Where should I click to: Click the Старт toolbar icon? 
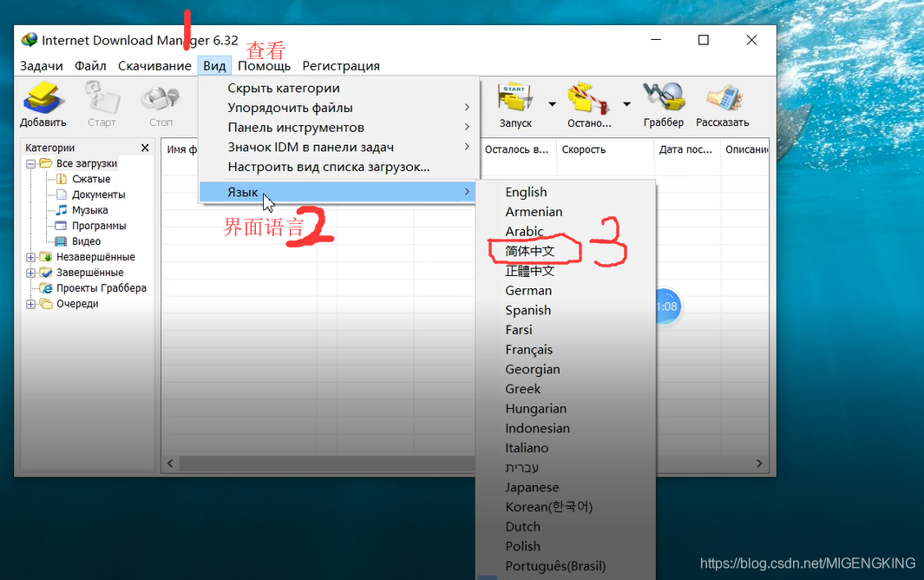[102, 105]
